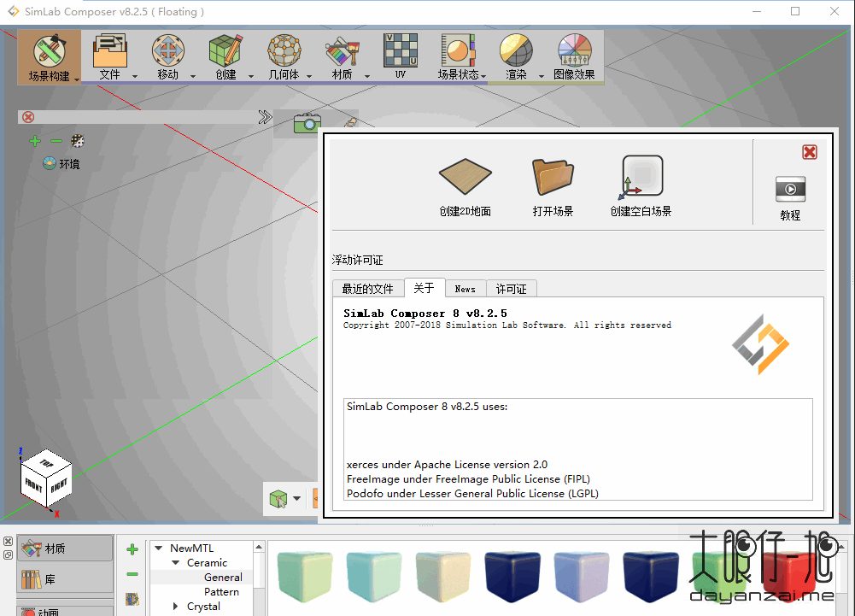Open the 文件 file toolbar icon

click(109, 50)
